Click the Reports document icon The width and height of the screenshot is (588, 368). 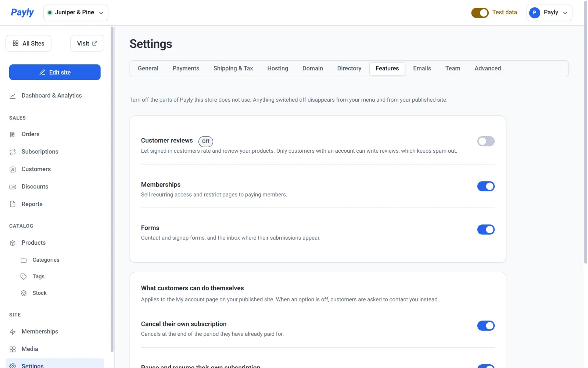pyautogui.click(x=12, y=204)
